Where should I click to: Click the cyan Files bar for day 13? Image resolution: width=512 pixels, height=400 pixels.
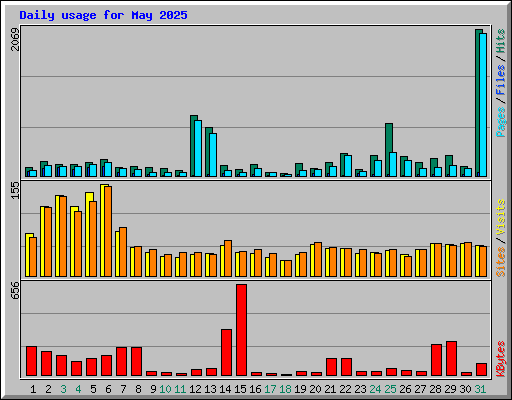[213, 155]
